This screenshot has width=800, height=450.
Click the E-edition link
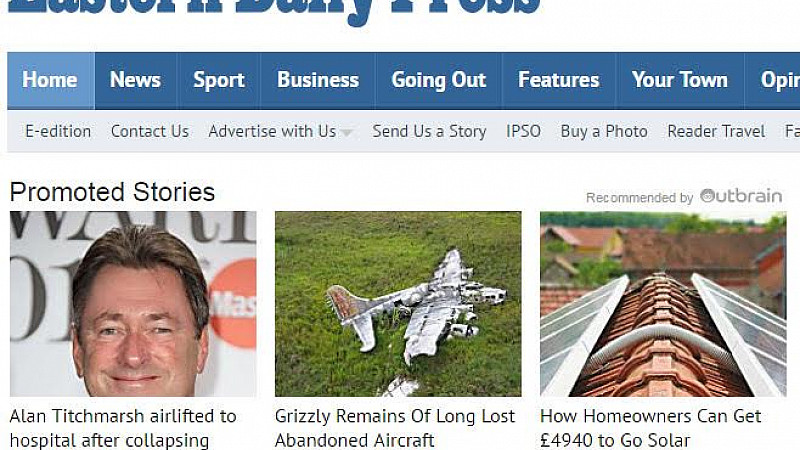(x=58, y=132)
